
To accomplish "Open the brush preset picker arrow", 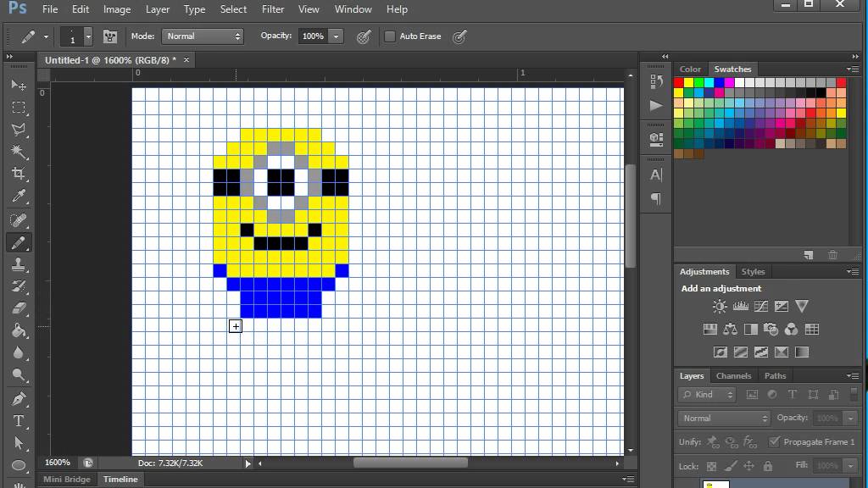I will pyautogui.click(x=88, y=36).
